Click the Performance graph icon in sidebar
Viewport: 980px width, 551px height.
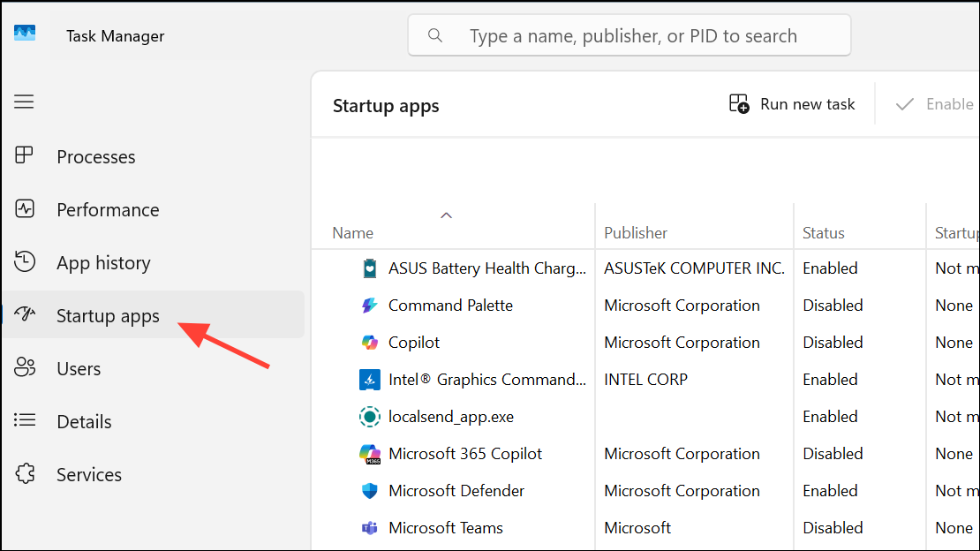tap(25, 209)
